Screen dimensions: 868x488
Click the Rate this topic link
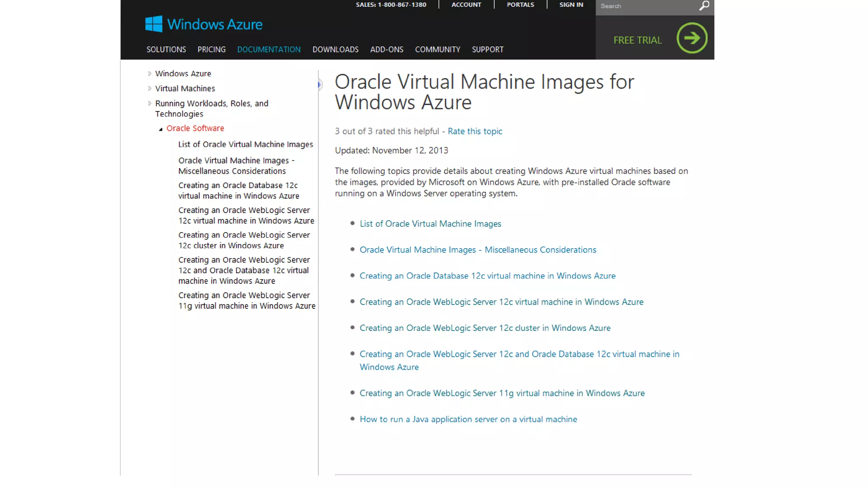475,131
